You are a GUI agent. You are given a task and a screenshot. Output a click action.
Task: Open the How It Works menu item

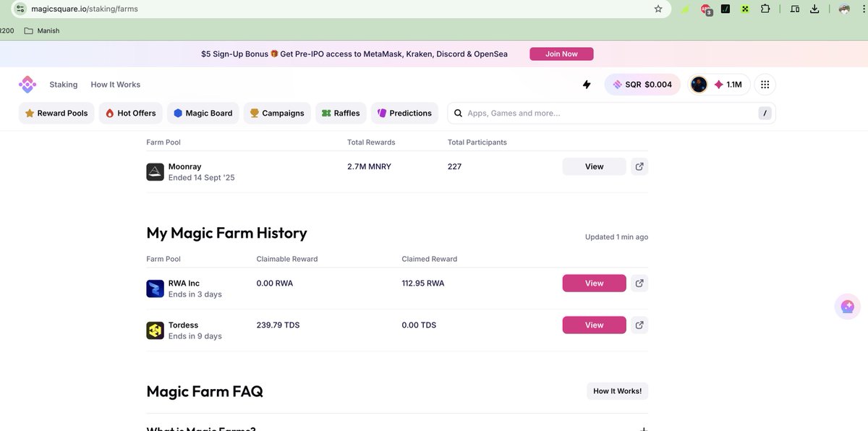[116, 85]
